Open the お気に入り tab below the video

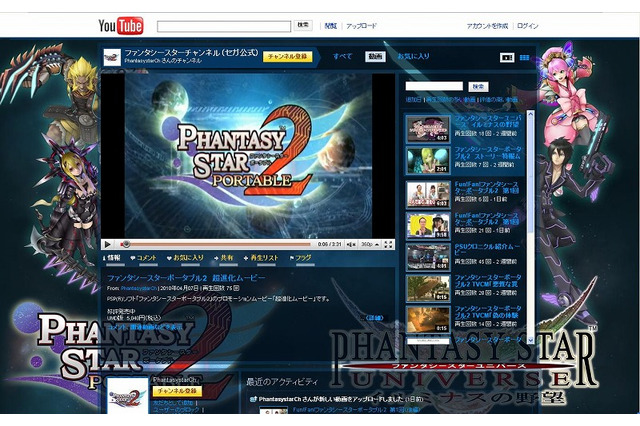click(185, 258)
